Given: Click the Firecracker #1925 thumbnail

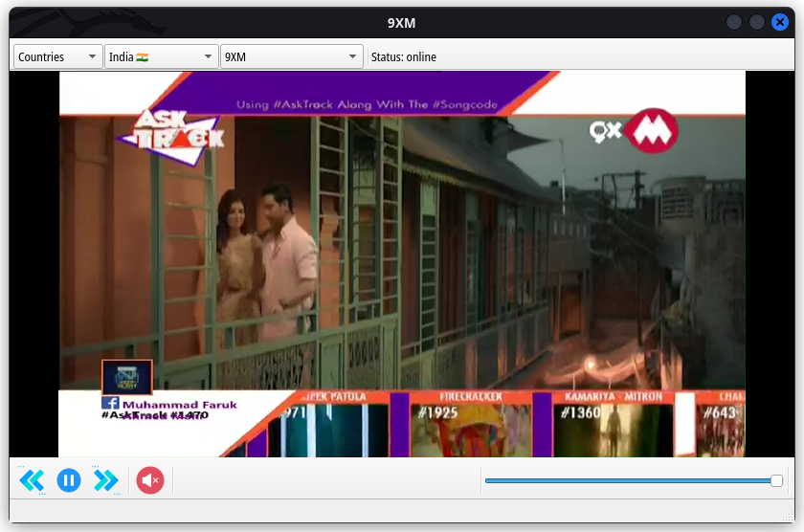Looking at the screenshot, I should point(471,424).
